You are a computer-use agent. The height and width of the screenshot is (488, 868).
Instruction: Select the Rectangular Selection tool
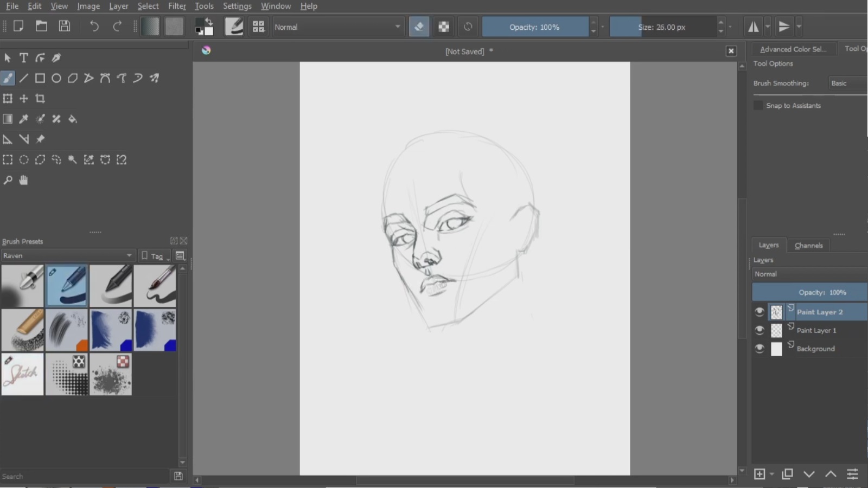tap(8, 159)
